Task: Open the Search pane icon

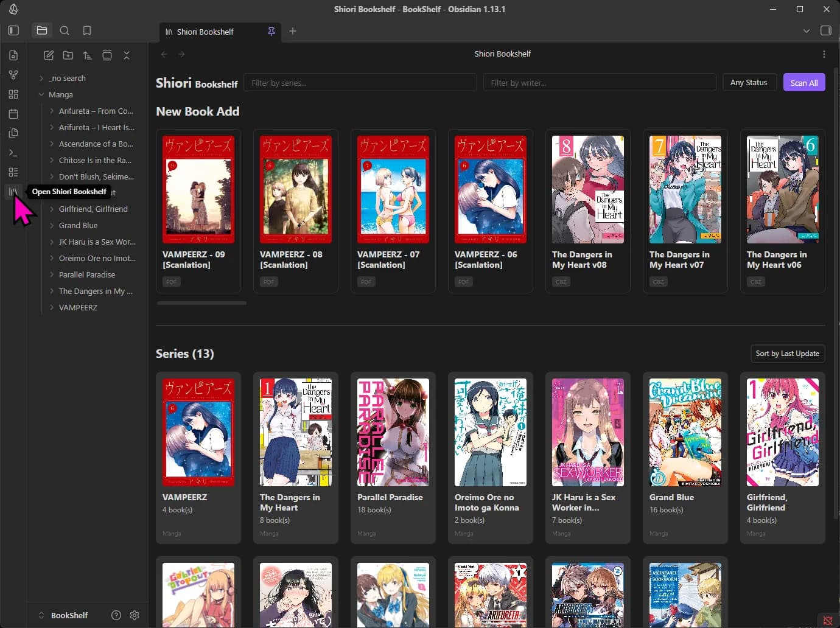Action: pyautogui.click(x=65, y=30)
